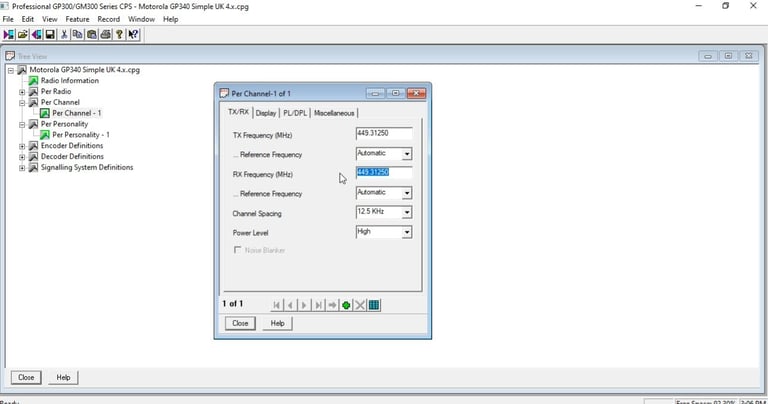Go to previous channel record
Viewport: 768px width, 404px height.
pyautogui.click(x=290, y=305)
